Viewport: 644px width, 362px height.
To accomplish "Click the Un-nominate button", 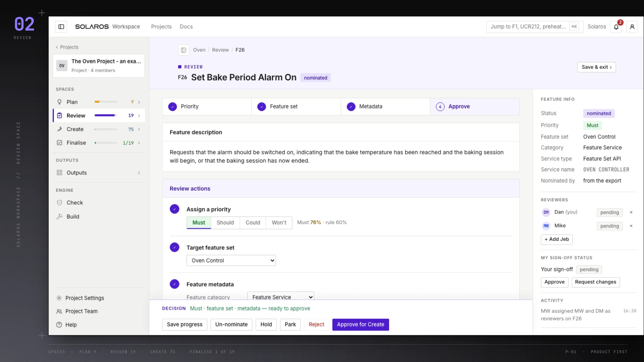I will (231, 325).
